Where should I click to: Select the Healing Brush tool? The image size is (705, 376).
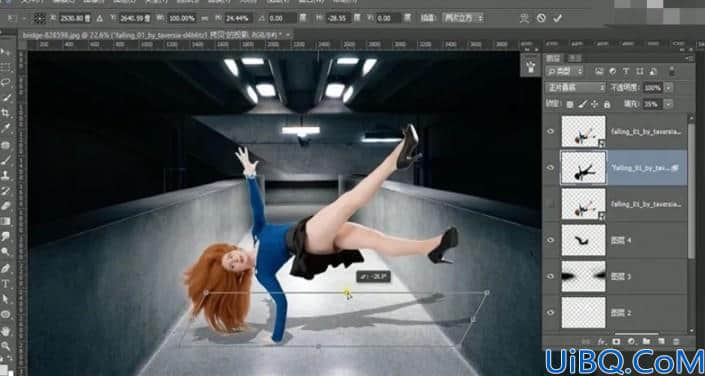[6, 144]
